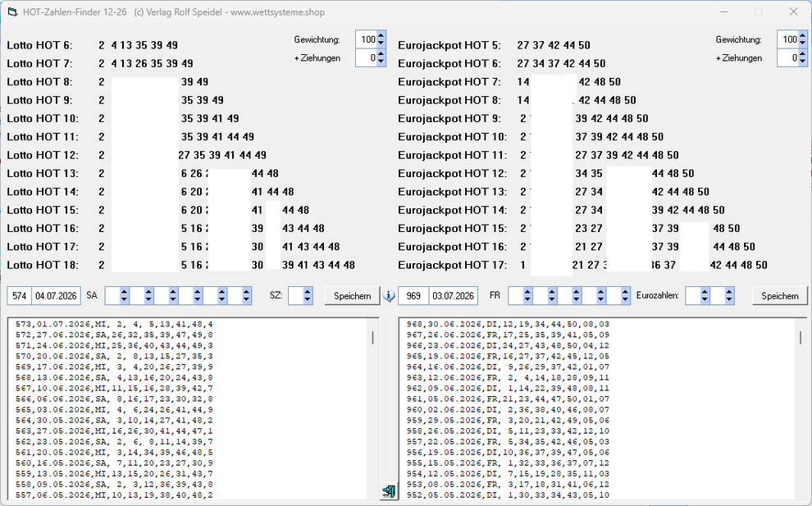The height and width of the screenshot is (506, 812).
Task: Select Eurojackpot draw row 958,26.05.2026
Action: (508, 431)
